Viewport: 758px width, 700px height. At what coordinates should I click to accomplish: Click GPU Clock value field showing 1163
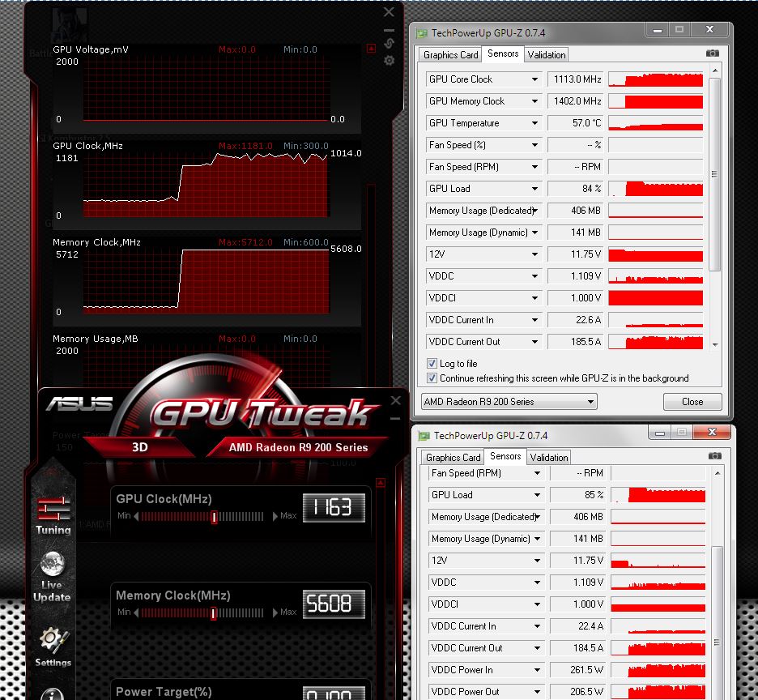coord(334,507)
